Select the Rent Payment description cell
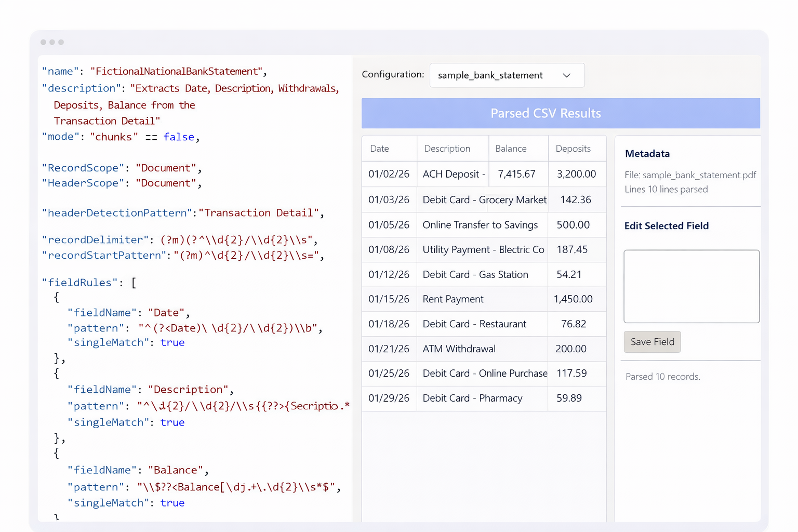 (453, 299)
